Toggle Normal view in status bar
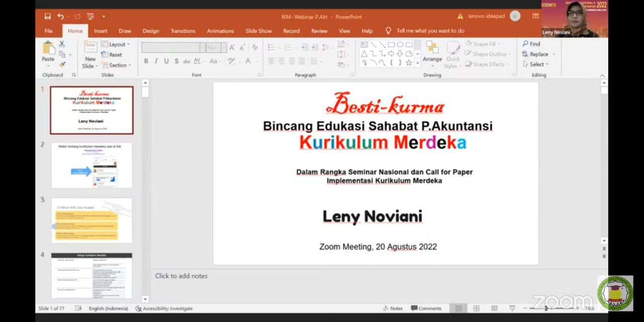 point(458,308)
